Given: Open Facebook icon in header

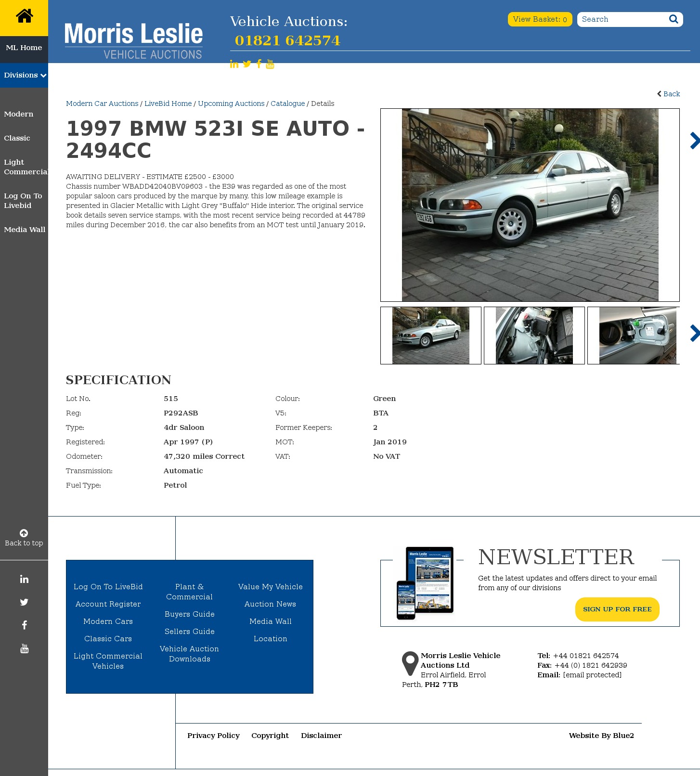Looking at the screenshot, I should pyautogui.click(x=259, y=64).
